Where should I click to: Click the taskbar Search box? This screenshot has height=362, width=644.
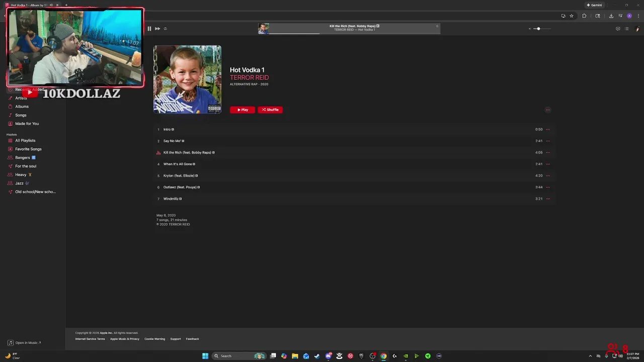[239, 356]
